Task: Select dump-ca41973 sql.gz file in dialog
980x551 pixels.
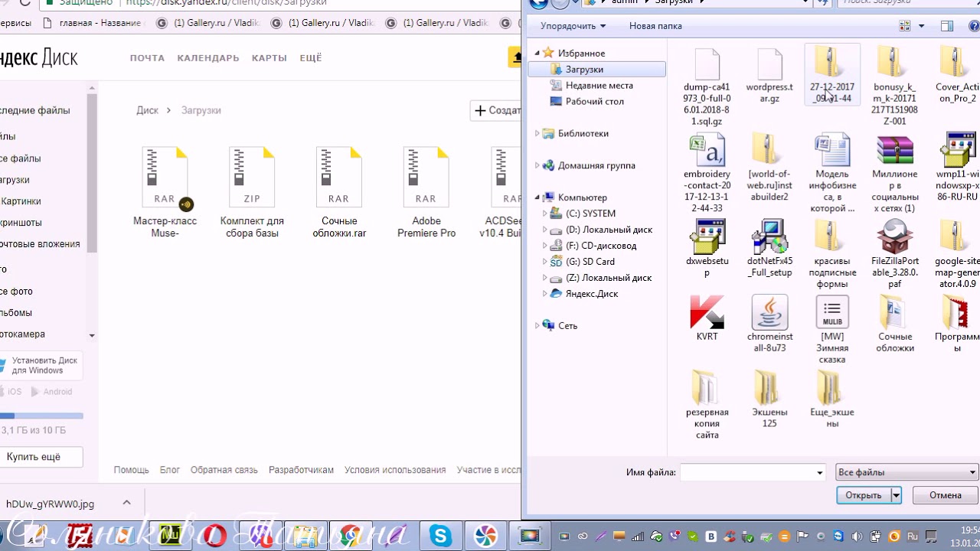Action: click(707, 86)
